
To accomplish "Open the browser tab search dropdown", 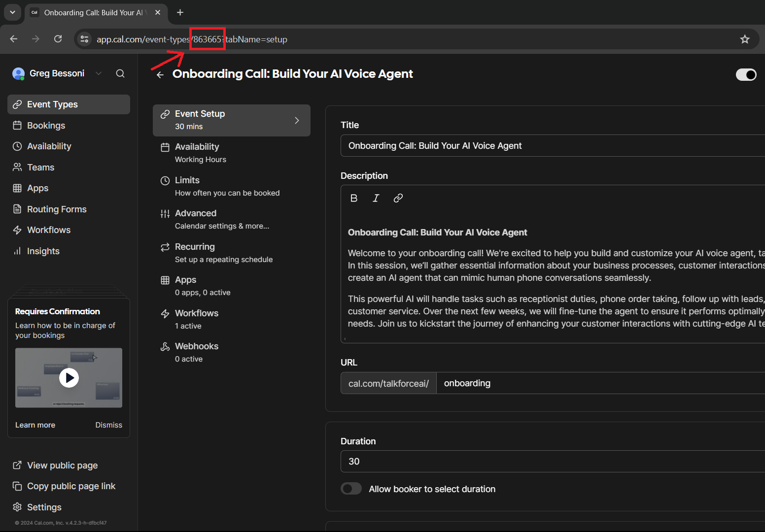I will (12, 12).
